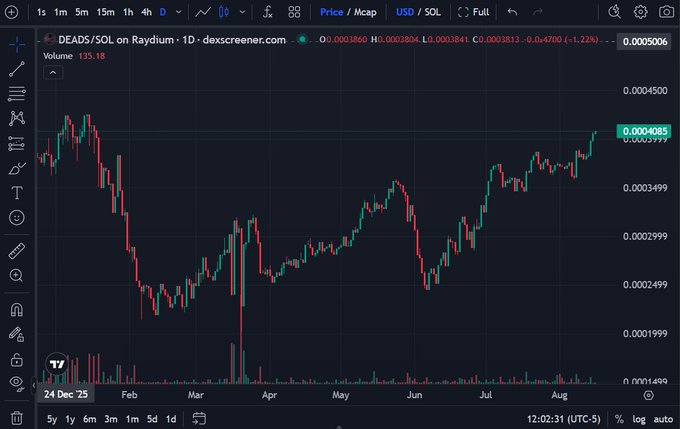The width and height of the screenshot is (680, 429).
Task: Select the trend line drawing tool
Action: pyautogui.click(x=17, y=69)
